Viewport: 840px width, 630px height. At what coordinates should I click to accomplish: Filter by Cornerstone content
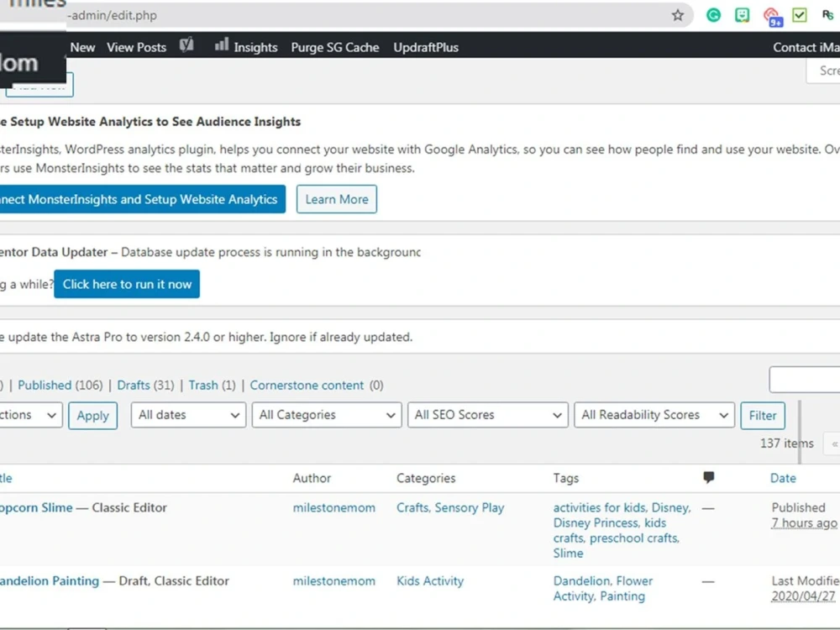pyautogui.click(x=307, y=386)
